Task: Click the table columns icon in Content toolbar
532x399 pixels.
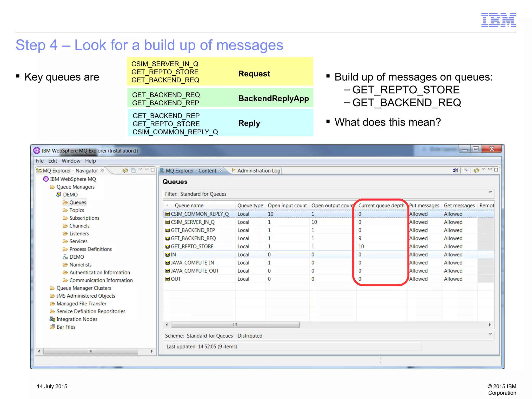Action: click(x=466, y=170)
